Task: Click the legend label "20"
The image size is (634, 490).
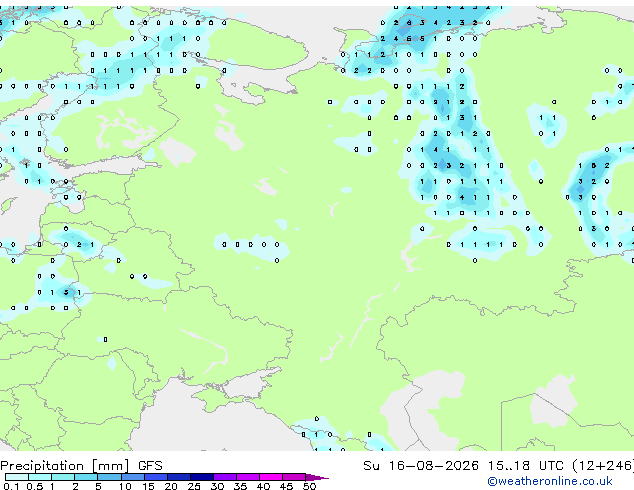Action: 171,486
